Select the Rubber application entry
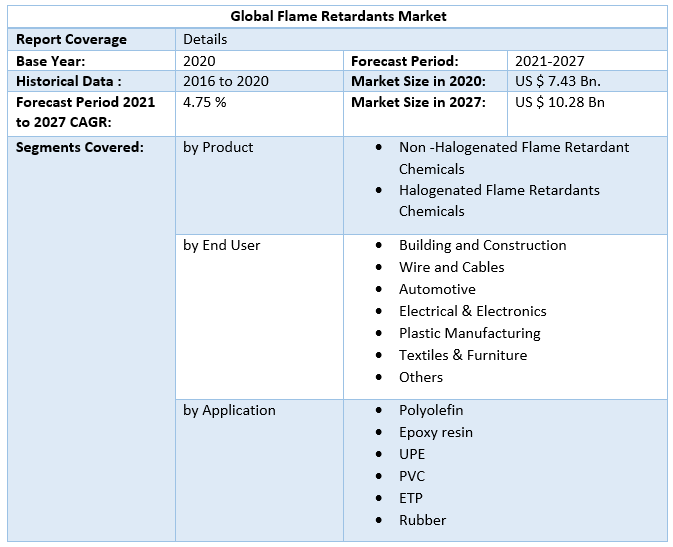This screenshot has height=547, width=673. [422, 520]
